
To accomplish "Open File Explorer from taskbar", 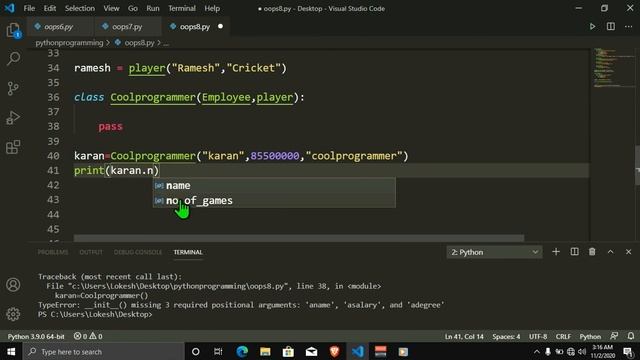I will pyautogui.click(x=265, y=351).
